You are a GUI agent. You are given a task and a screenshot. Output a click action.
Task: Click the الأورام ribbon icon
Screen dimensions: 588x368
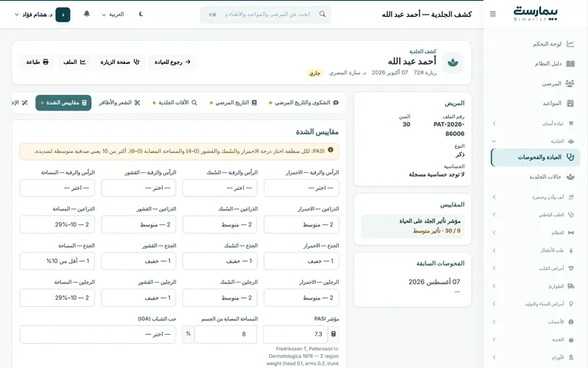(571, 358)
